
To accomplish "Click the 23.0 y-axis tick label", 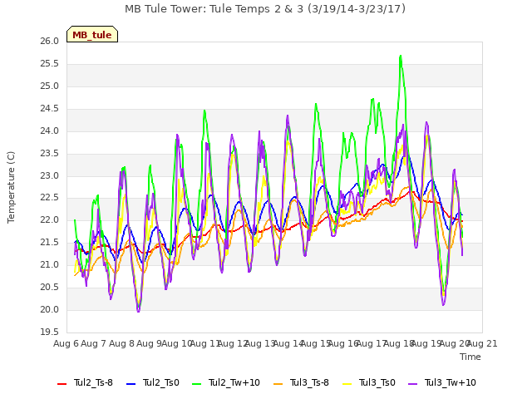I will (50, 175).
